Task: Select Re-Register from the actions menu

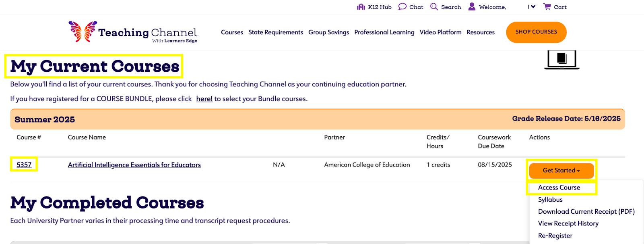Action: coord(555,236)
